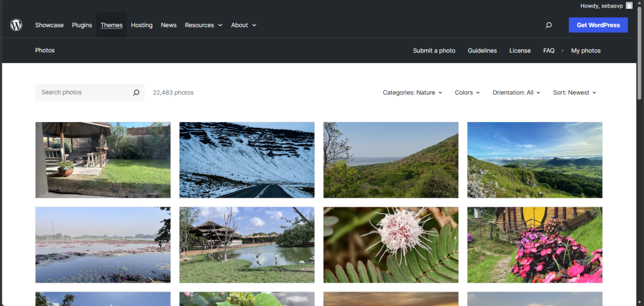
Task: Open the Sort: Newest dropdown
Action: click(574, 93)
